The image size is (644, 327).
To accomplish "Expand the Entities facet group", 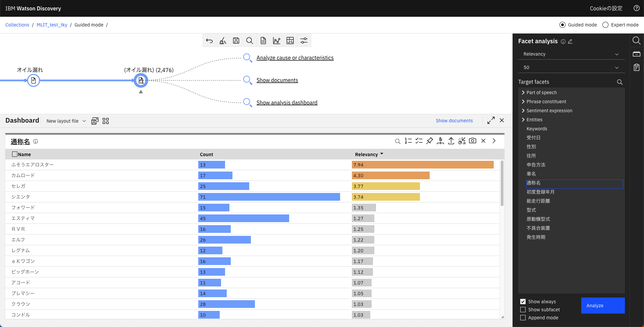I will (x=523, y=120).
